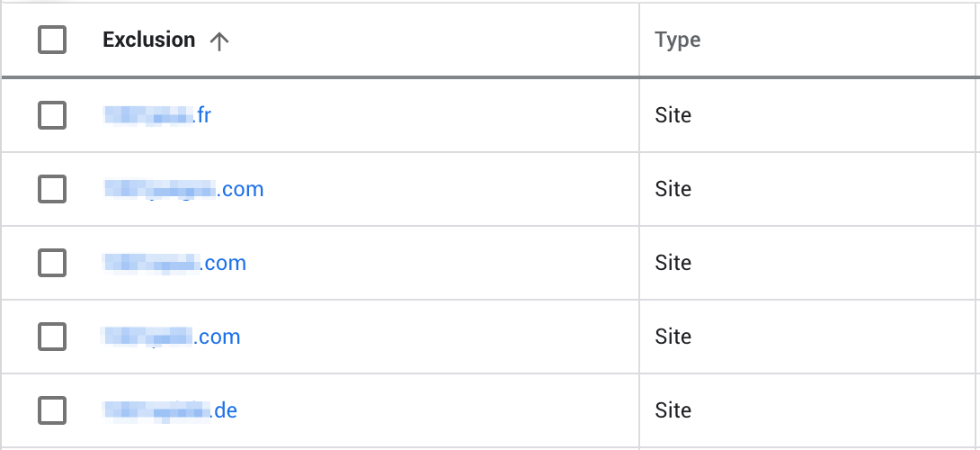Viewport: 980px width, 450px height.
Task: Check the box for the topmost .com exclusion
Action: 52,189
